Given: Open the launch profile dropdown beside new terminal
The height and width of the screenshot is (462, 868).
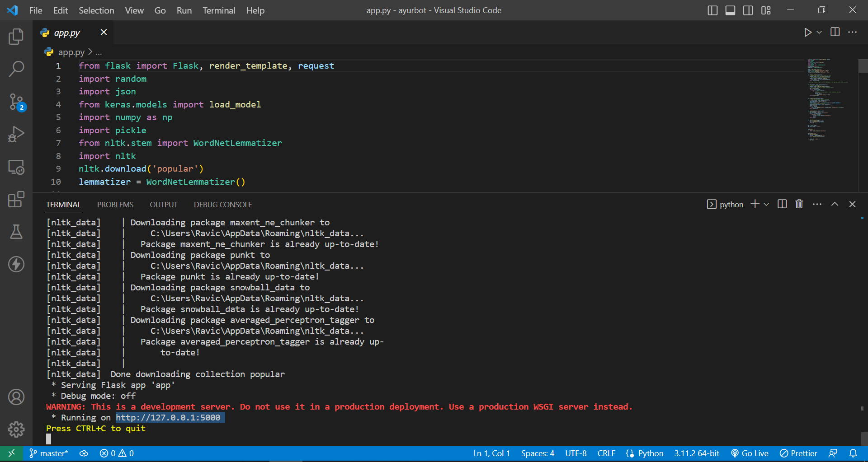Looking at the screenshot, I should click(766, 205).
